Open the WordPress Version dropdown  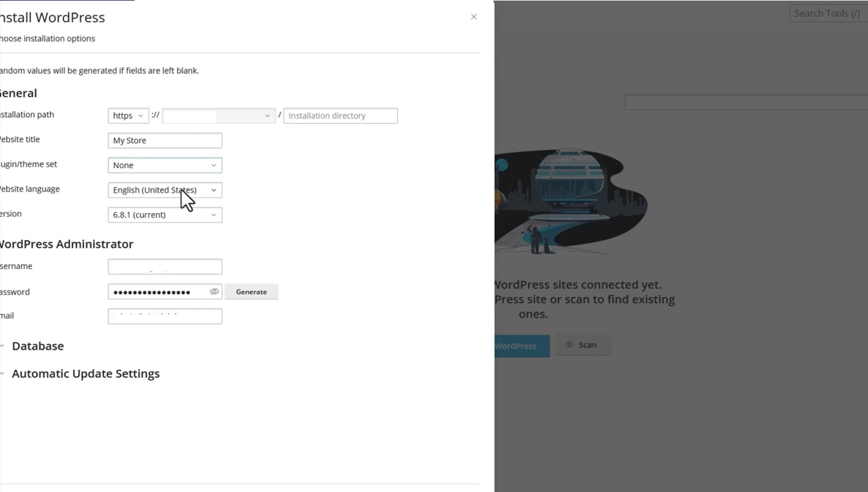[165, 215]
